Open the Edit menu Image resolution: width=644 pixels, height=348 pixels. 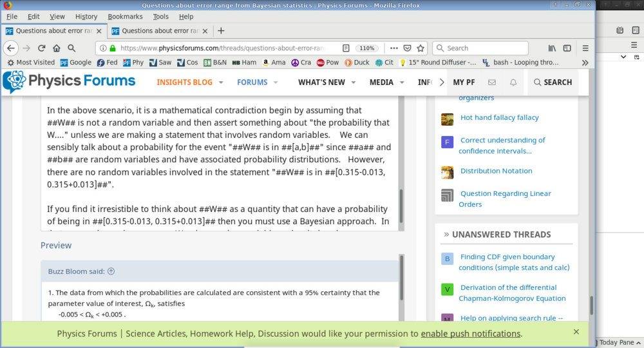point(33,17)
